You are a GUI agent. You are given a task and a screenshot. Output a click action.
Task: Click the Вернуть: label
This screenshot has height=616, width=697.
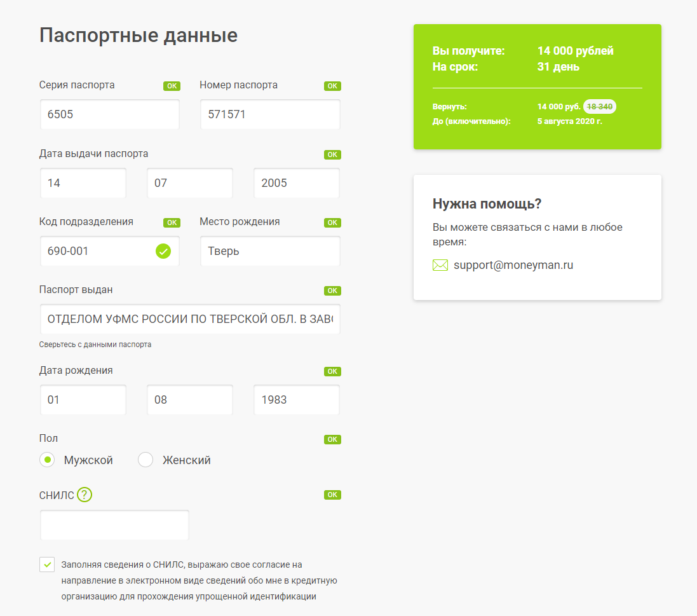[449, 107]
